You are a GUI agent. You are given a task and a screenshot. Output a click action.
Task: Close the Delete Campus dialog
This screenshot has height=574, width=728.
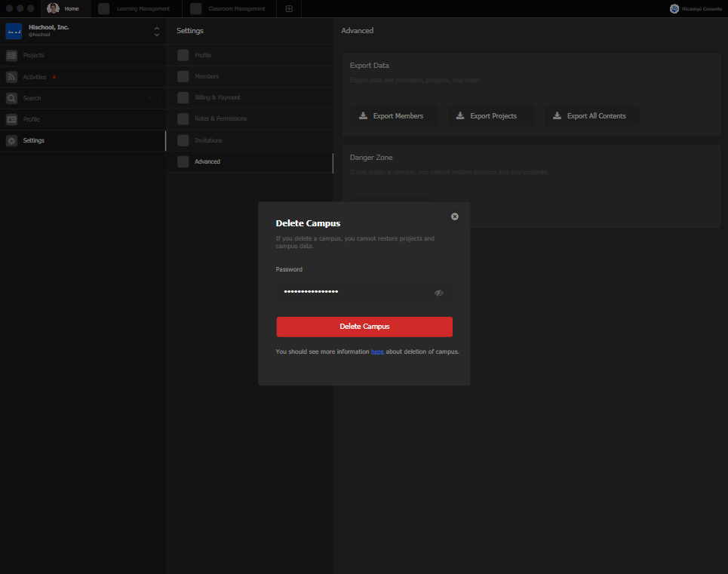click(455, 216)
